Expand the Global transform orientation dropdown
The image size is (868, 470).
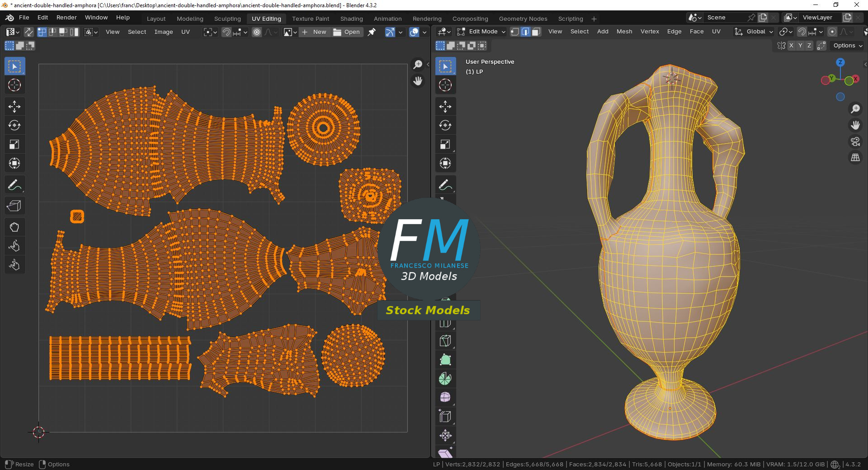tap(754, 32)
